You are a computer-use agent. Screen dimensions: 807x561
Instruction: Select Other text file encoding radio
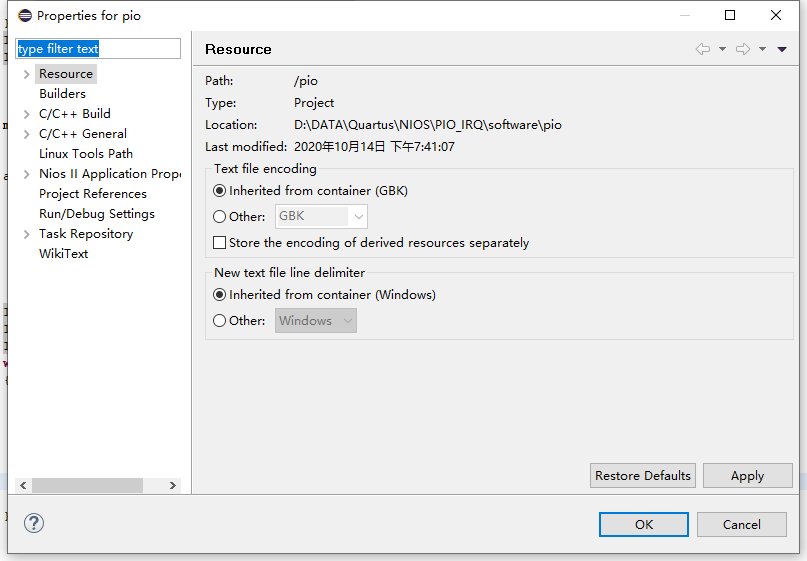220,216
